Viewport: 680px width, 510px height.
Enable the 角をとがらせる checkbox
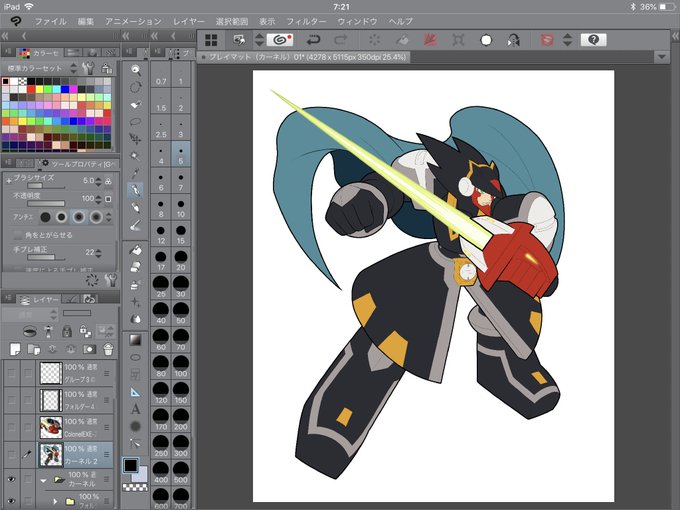point(17,235)
